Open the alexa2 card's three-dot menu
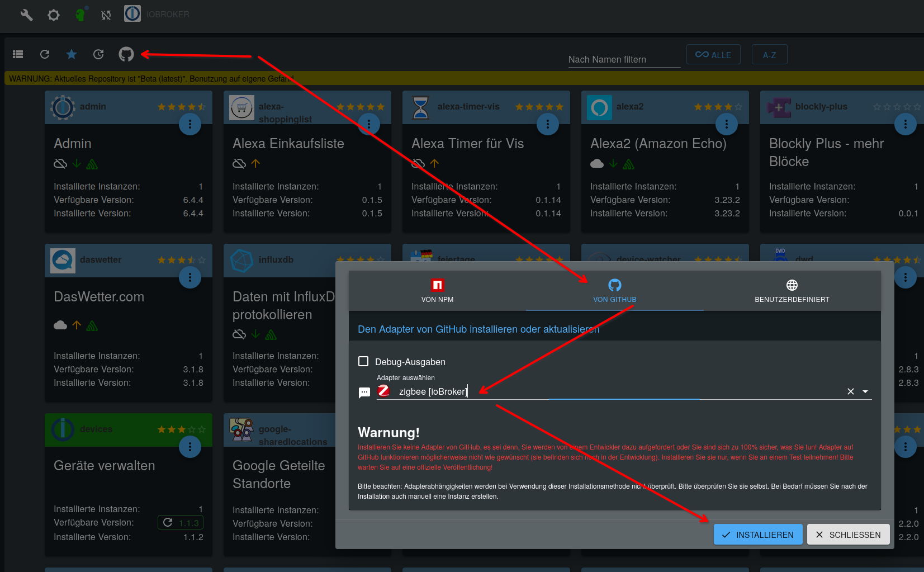The width and height of the screenshot is (924, 572). [727, 124]
